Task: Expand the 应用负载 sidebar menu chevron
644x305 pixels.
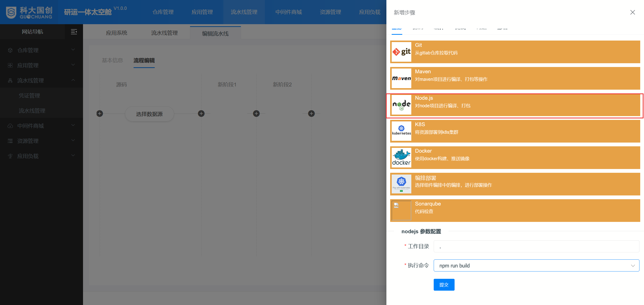Action: [73, 155]
